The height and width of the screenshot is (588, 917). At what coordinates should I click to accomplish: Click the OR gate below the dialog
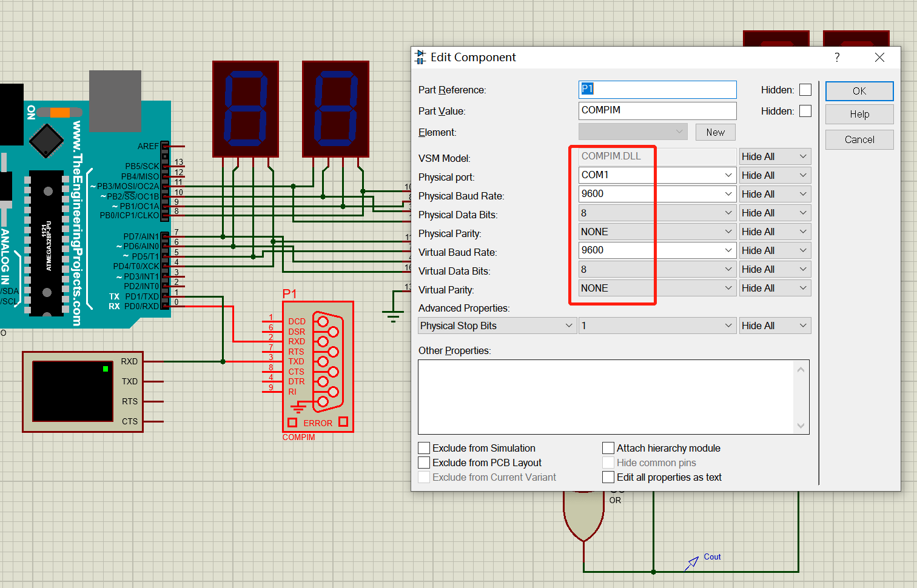583,515
